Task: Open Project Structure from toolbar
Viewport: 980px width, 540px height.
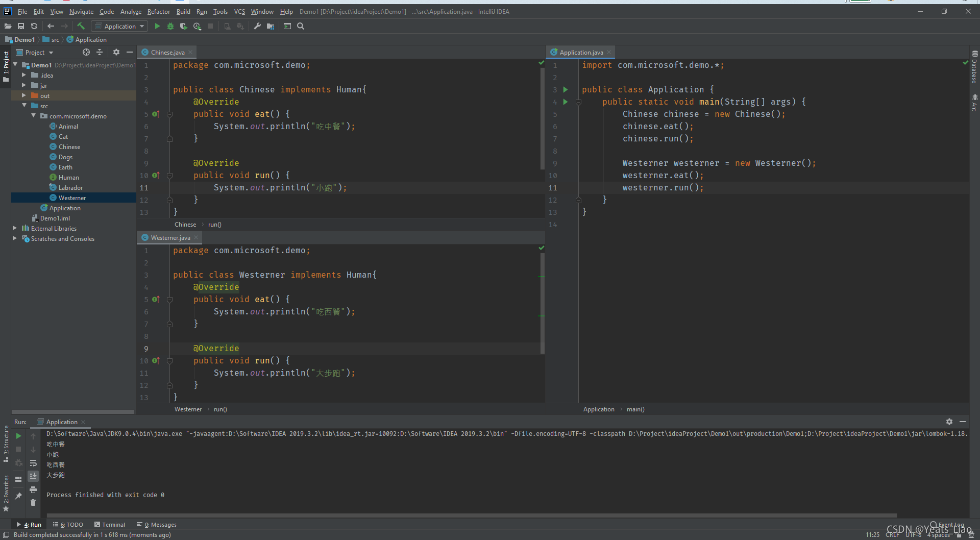Action: (x=271, y=26)
